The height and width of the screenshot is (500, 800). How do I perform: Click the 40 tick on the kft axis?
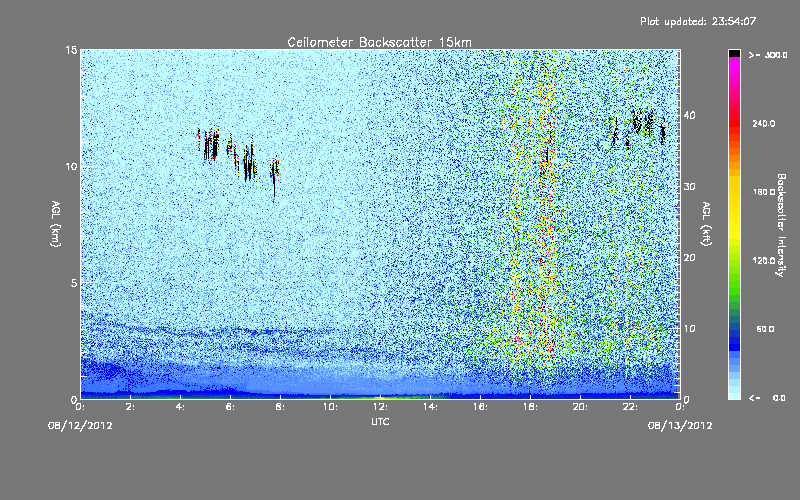coord(689,115)
